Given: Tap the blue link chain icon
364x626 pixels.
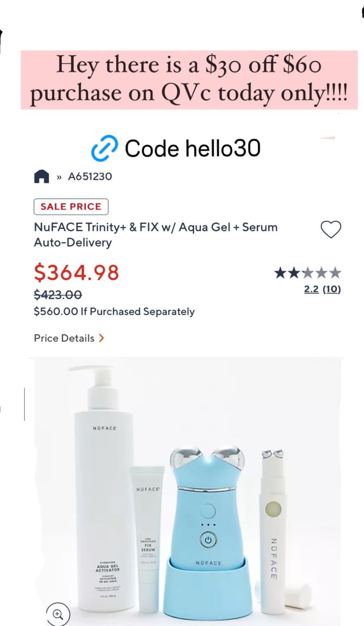Looking at the screenshot, I should 104,148.
